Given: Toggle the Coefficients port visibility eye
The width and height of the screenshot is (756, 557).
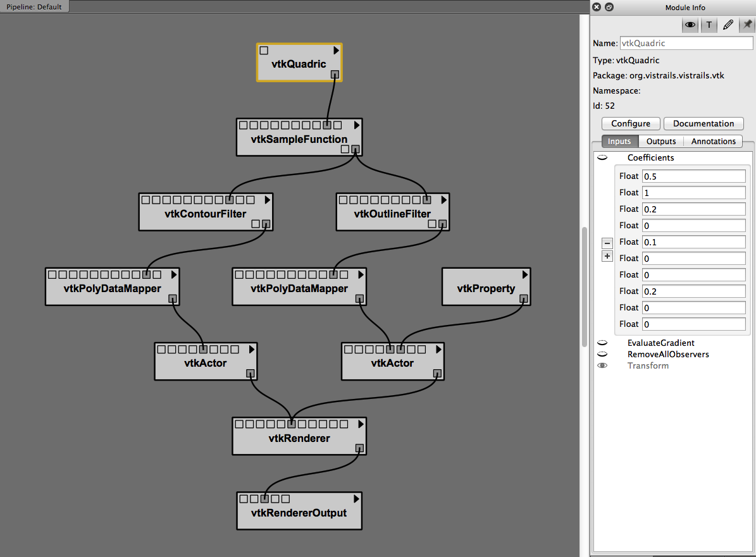Looking at the screenshot, I should click(x=602, y=158).
